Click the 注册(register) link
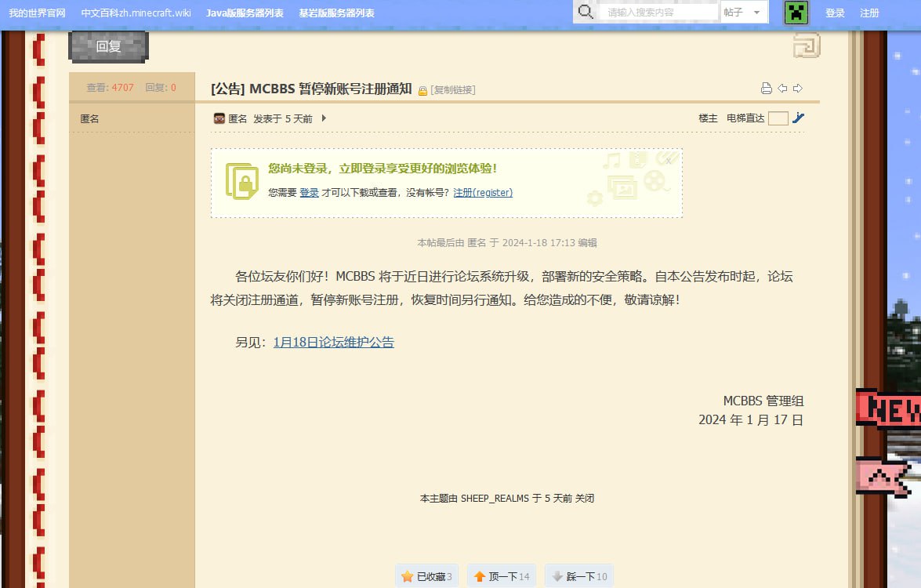921x588 pixels. (x=483, y=193)
